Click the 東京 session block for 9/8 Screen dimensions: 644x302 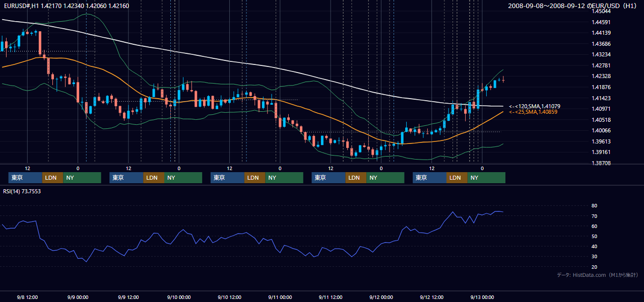26,178
